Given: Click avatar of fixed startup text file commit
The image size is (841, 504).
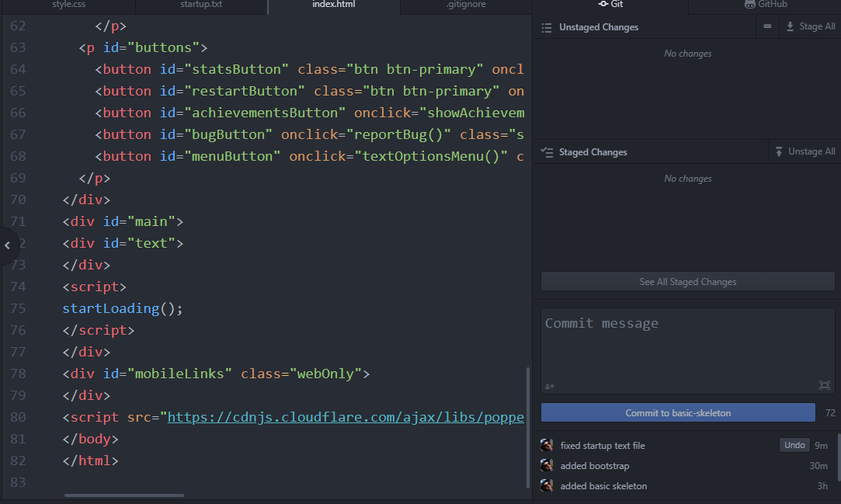Looking at the screenshot, I should (x=547, y=445).
